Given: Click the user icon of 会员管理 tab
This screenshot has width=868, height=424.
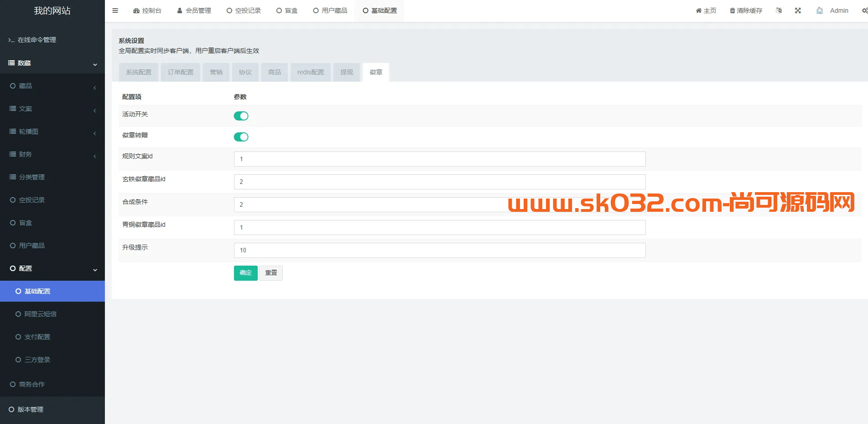Looking at the screenshot, I should pos(180,10).
